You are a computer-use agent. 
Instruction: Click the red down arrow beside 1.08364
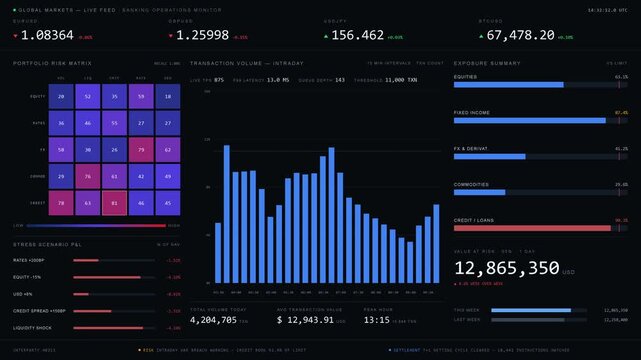[x=16, y=36]
